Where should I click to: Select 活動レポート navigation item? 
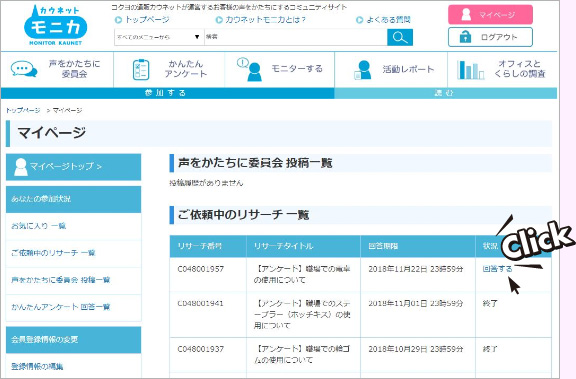point(391,69)
